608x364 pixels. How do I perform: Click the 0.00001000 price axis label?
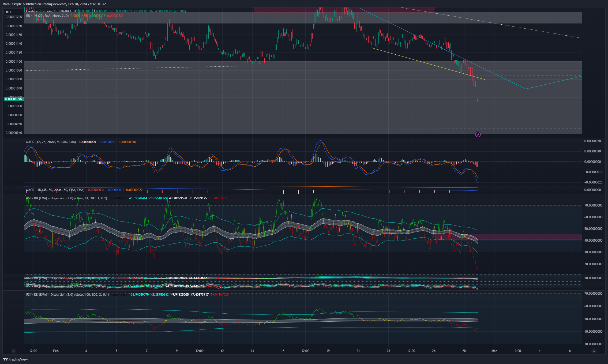coord(14,106)
